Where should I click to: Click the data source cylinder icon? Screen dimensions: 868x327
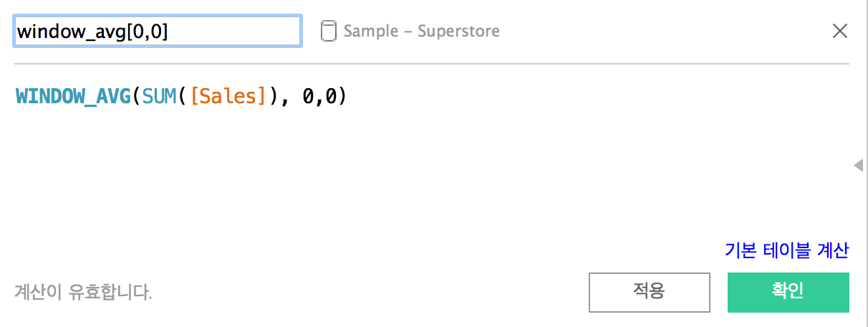coord(328,32)
